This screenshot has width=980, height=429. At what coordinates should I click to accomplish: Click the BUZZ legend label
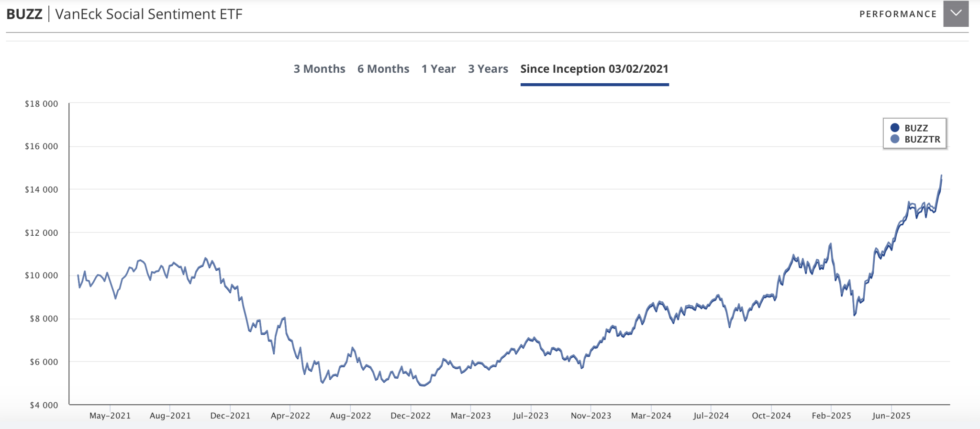pos(916,128)
